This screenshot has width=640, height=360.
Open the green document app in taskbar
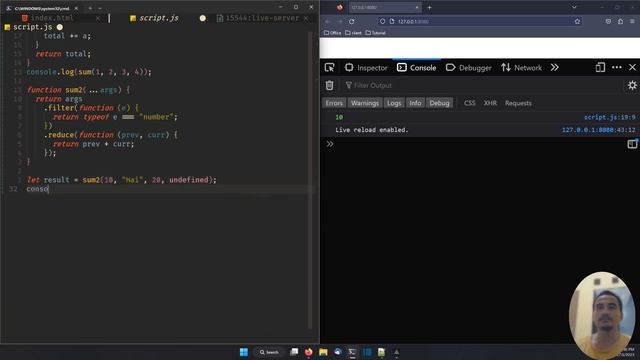[381, 352]
